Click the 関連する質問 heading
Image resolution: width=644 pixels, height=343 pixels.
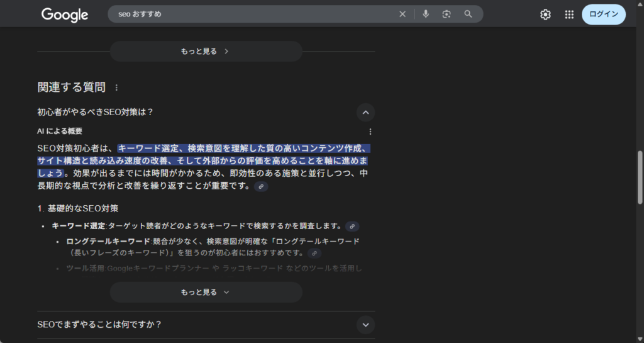(x=72, y=87)
